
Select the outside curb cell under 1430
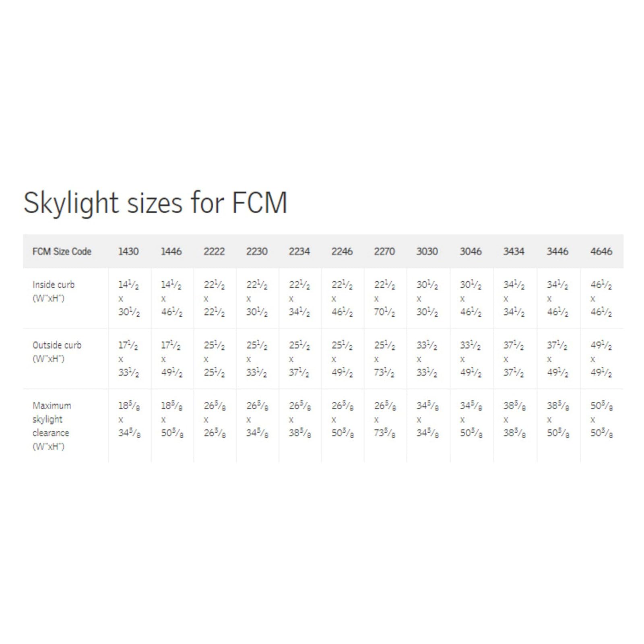(x=128, y=359)
